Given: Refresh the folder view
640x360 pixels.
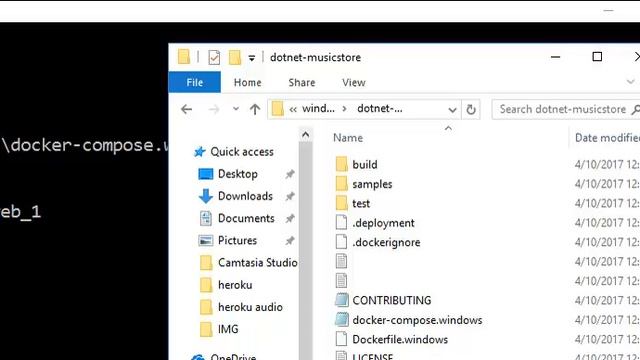Looking at the screenshot, I should pyautogui.click(x=471, y=109).
